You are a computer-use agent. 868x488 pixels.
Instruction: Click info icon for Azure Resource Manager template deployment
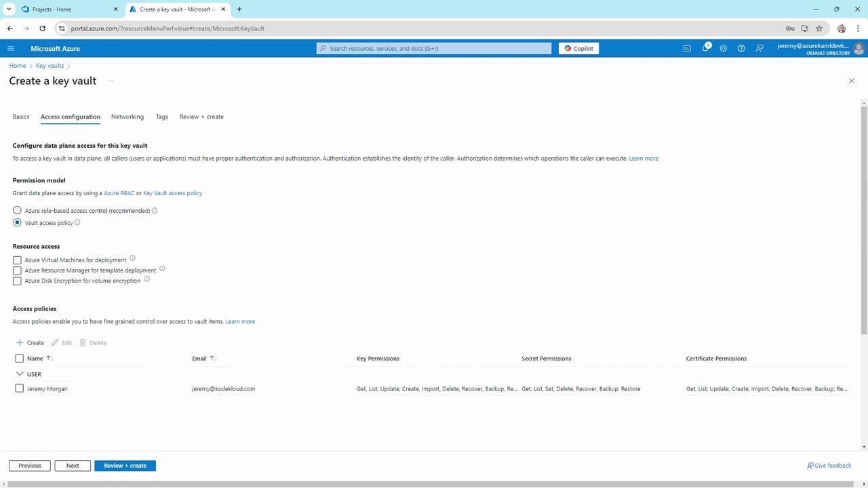[162, 268]
